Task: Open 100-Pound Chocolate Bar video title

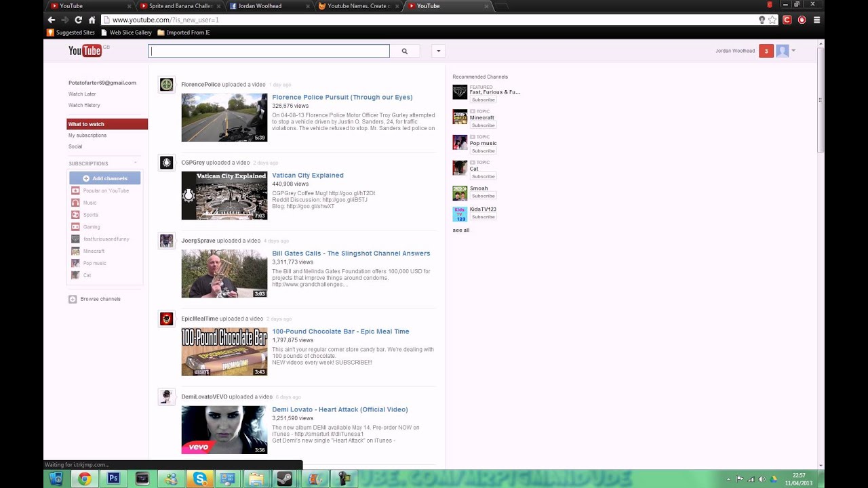Action: coord(340,331)
